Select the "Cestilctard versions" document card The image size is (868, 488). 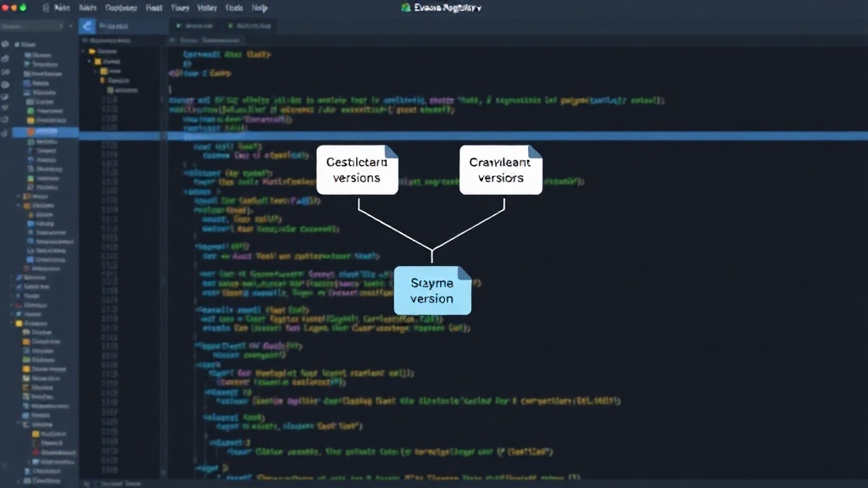[x=357, y=169]
